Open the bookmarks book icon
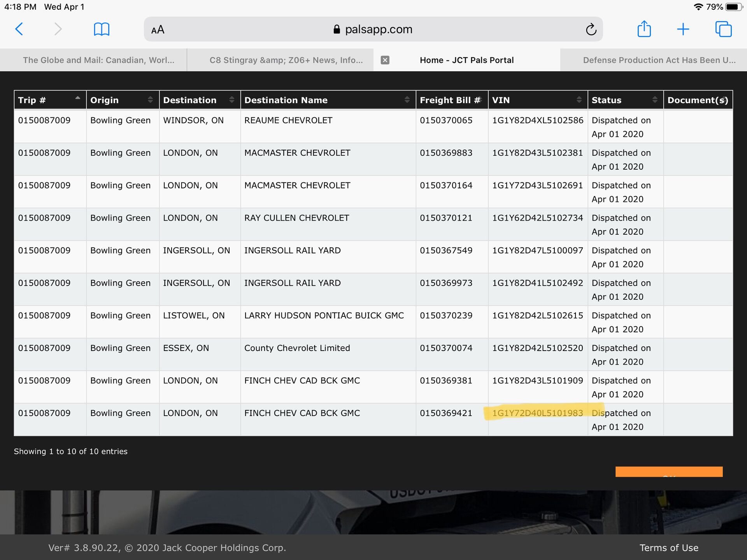Viewport: 747px width, 560px height. tap(102, 29)
